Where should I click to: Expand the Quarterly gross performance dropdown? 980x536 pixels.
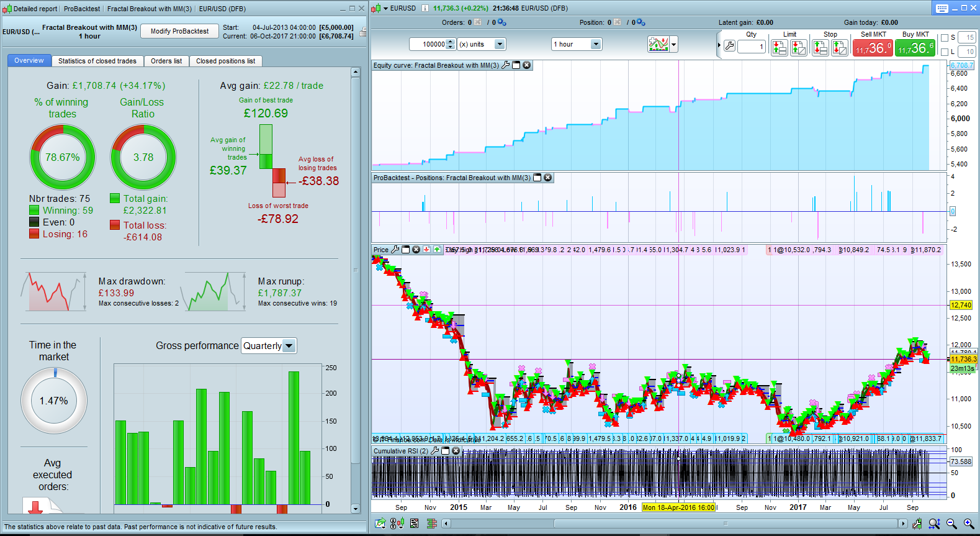[289, 346]
